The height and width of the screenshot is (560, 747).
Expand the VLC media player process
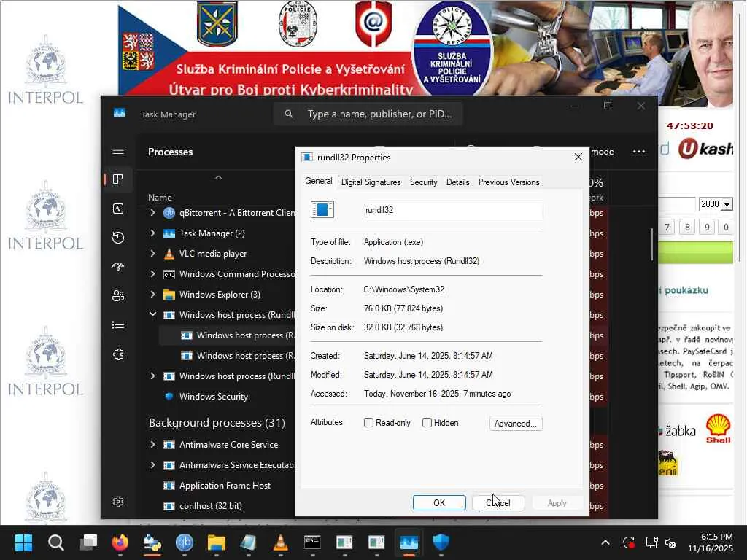(x=152, y=253)
